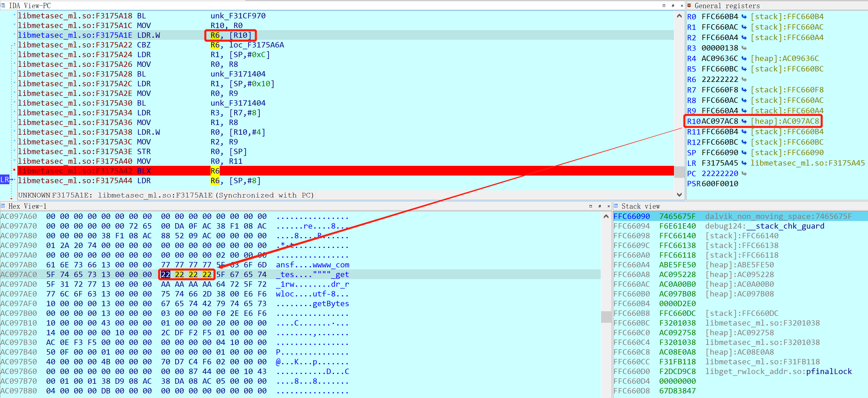The height and width of the screenshot is (398, 868).
Task: Click the R7 register value FFC660F8
Action: (x=719, y=90)
